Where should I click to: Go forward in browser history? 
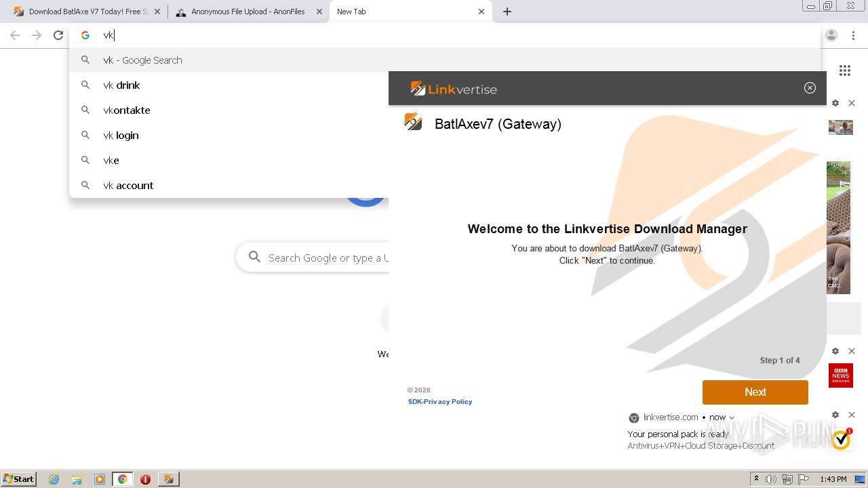37,35
